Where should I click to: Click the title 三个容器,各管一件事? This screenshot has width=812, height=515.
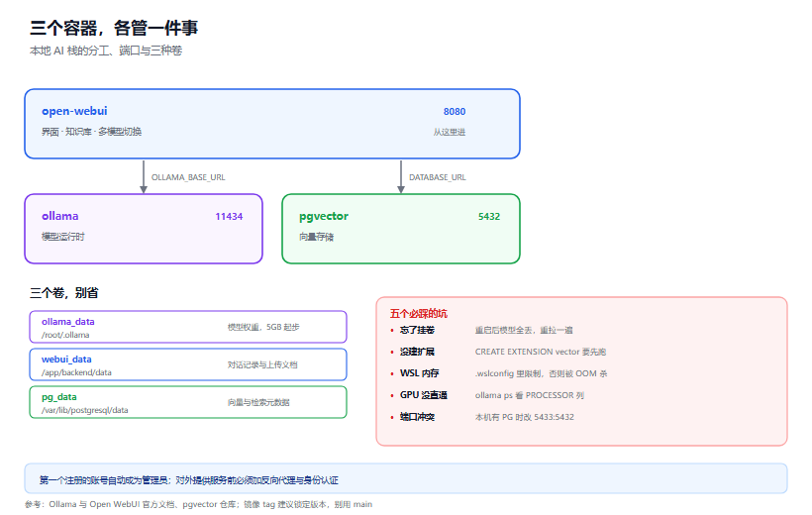[x=114, y=28]
